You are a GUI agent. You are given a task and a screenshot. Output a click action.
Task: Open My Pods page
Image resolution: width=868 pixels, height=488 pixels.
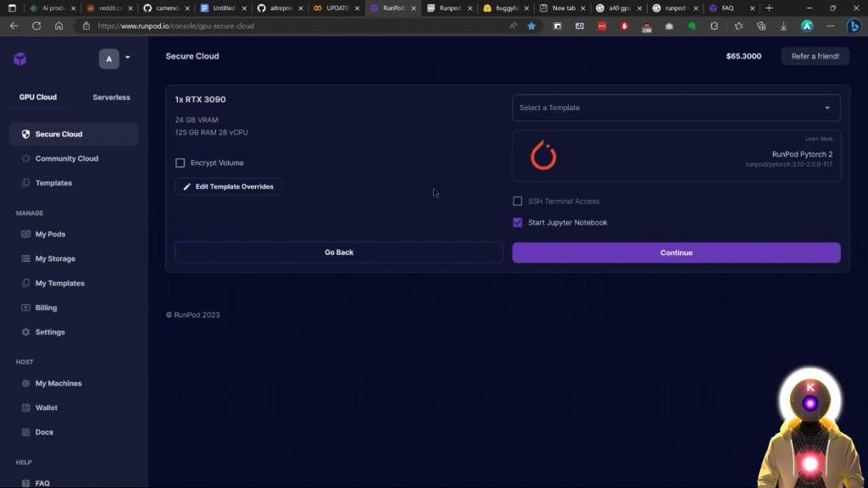coord(74,234)
